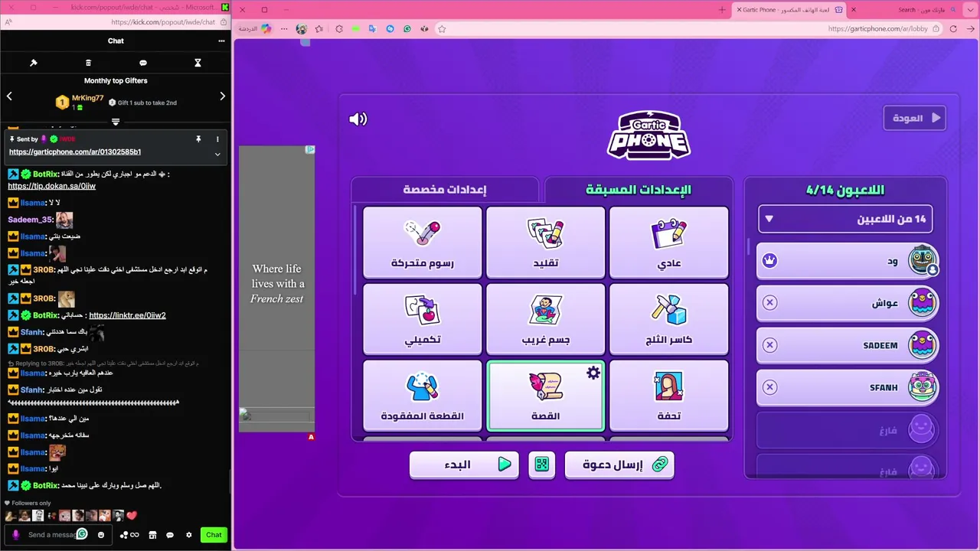Screen dimensions: 980x551
Task: Open the 14 من اللاعبين player count dropdown
Action: (x=845, y=219)
